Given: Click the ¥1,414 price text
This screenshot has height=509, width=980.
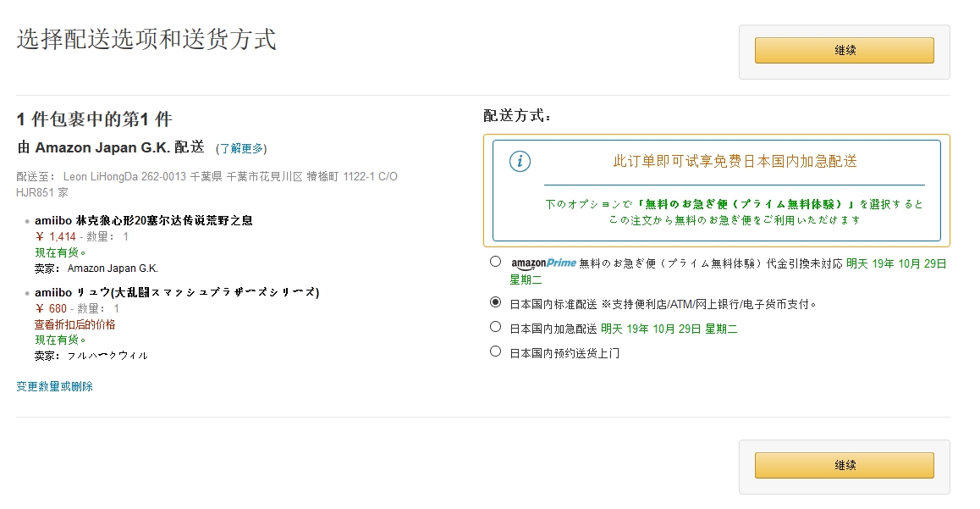Looking at the screenshot, I should (x=56, y=237).
